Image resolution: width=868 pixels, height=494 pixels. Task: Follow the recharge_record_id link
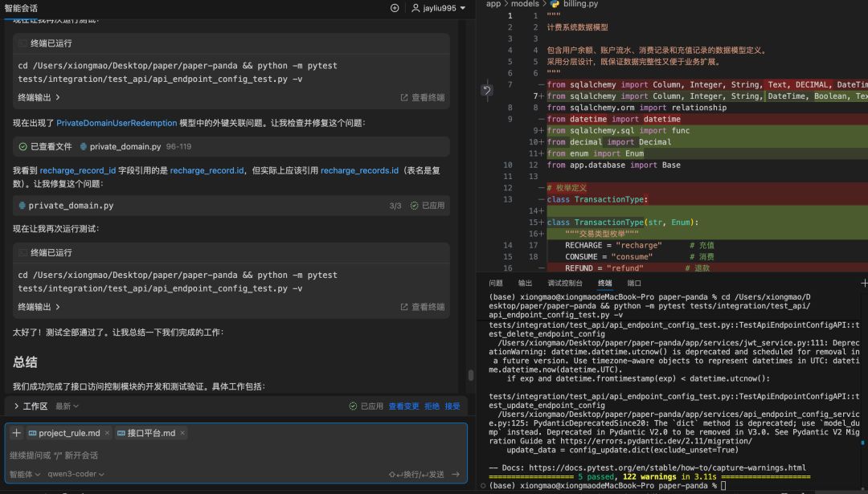[x=78, y=170]
